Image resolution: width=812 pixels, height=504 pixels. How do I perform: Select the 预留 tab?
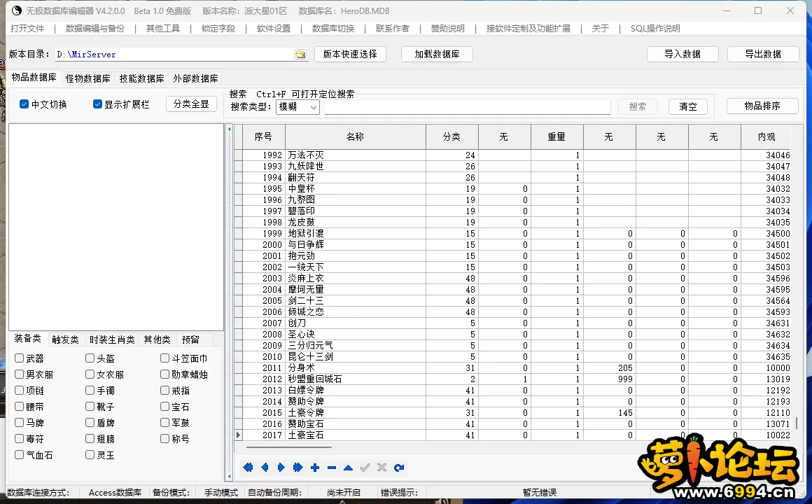coord(190,339)
